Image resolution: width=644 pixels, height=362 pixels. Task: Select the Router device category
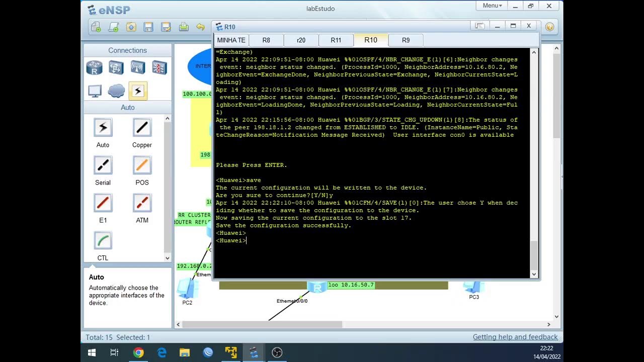(94, 67)
